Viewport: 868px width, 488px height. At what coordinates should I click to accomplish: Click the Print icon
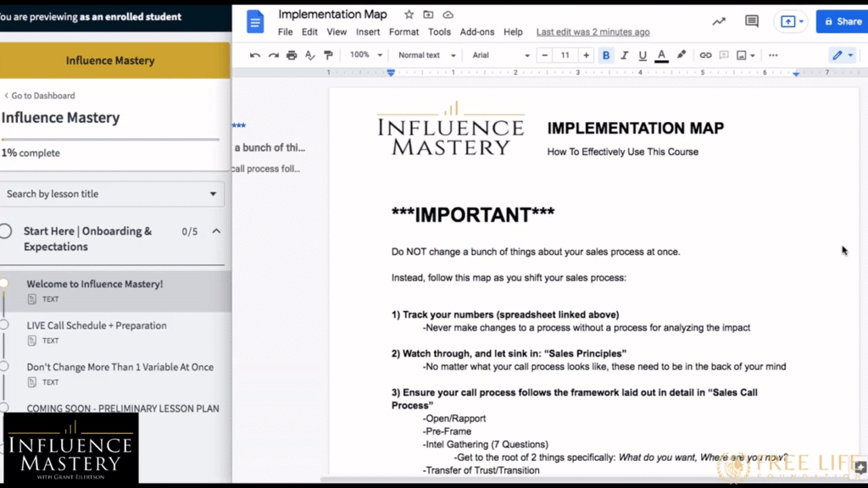click(292, 54)
